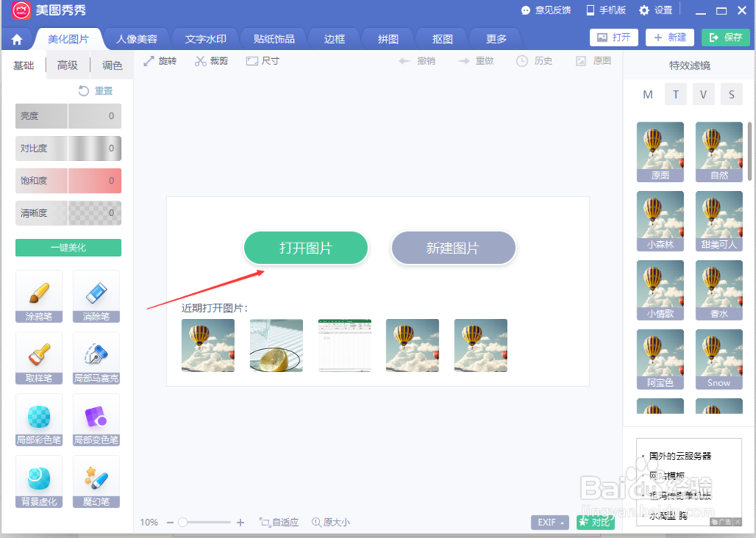Switch to the 人像美容 beauty tab
Screen dimensions: 756x538
[x=142, y=38]
